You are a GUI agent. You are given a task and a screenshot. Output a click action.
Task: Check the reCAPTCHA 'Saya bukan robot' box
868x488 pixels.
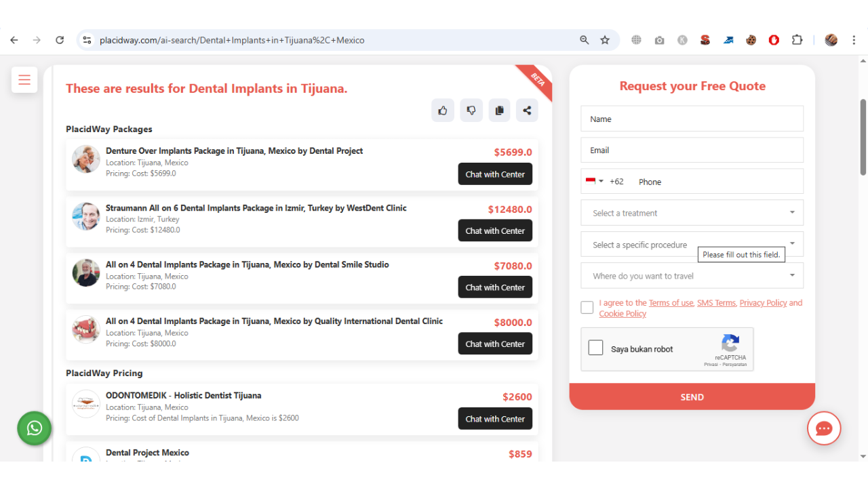[x=595, y=347]
